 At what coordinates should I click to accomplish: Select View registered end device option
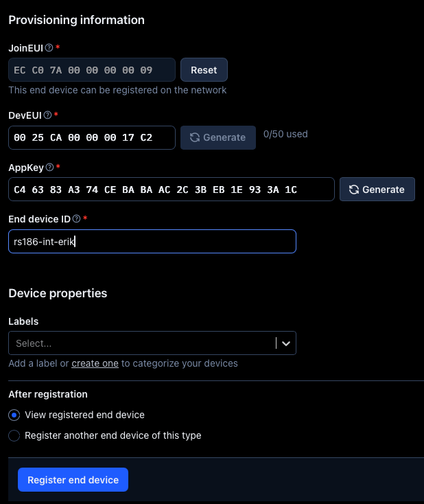14,415
